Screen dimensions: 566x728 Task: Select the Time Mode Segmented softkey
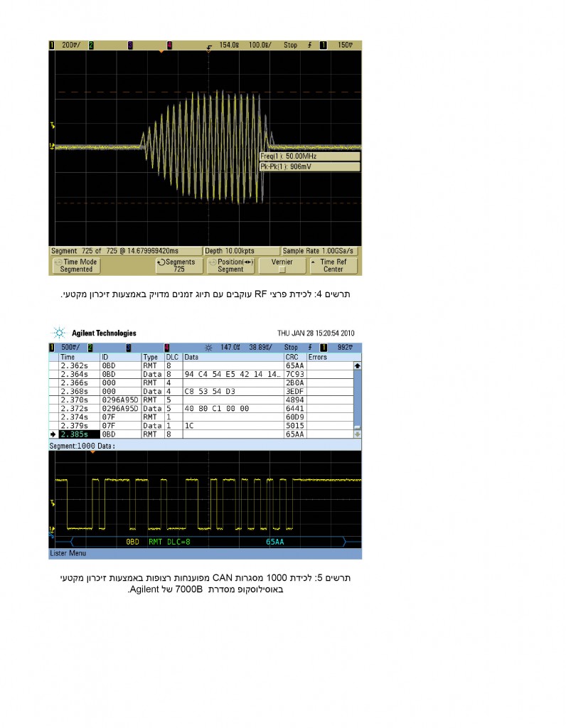tap(76, 266)
